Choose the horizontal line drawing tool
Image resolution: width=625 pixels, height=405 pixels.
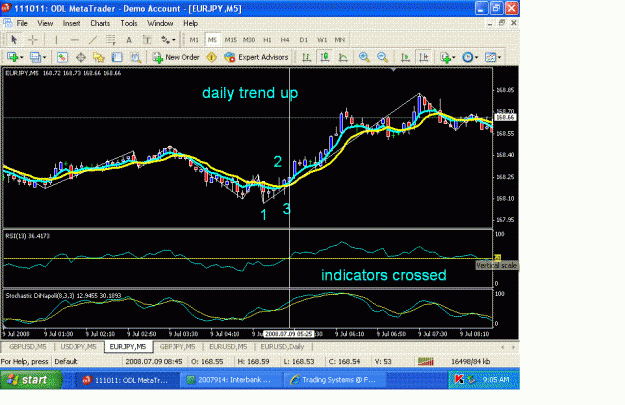pyautogui.click(x=74, y=39)
